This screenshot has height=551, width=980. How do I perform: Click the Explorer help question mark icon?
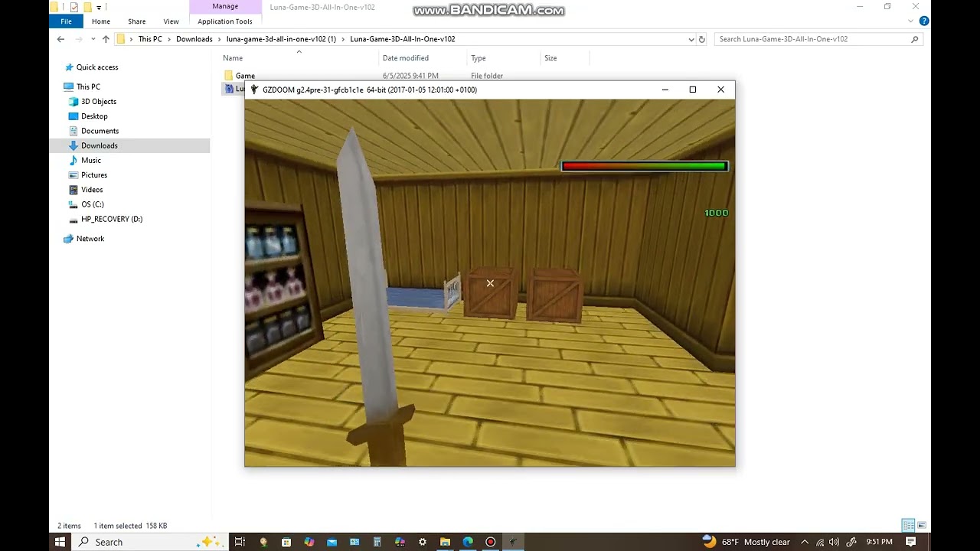click(924, 21)
